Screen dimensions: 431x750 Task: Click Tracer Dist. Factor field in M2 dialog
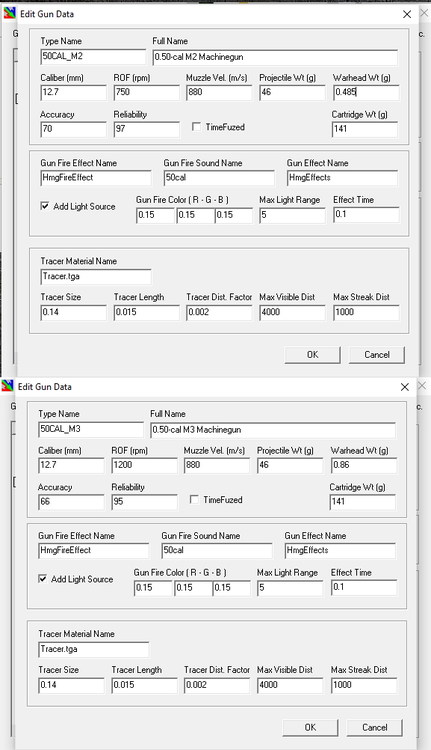tap(219, 312)
